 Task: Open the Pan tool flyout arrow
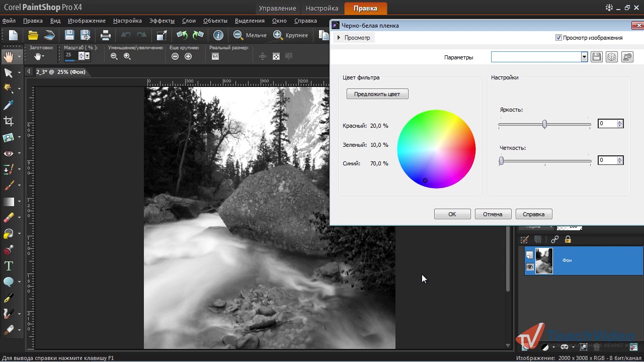[x=19, y=57]
